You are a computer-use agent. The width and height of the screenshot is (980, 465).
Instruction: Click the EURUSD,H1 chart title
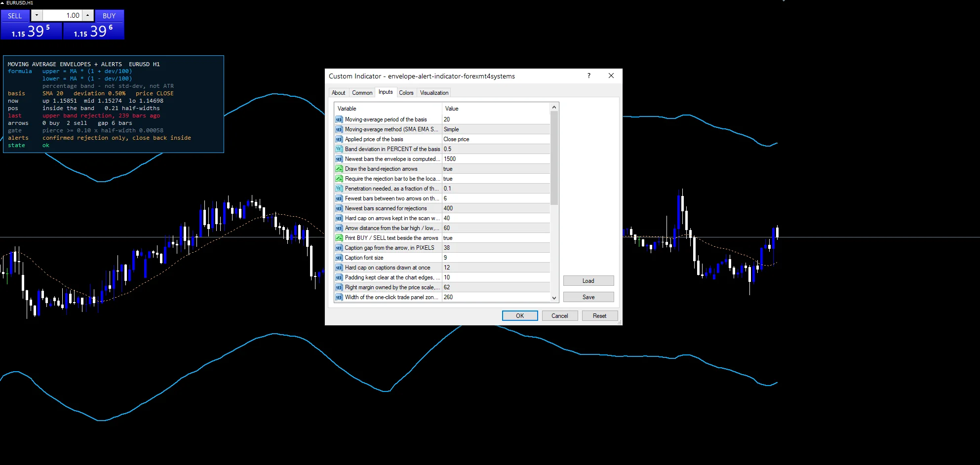(20, 3)
